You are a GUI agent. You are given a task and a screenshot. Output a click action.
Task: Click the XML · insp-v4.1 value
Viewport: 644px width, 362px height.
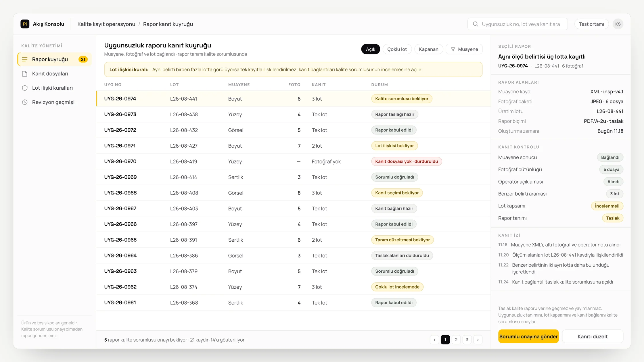tap(607, 92)
